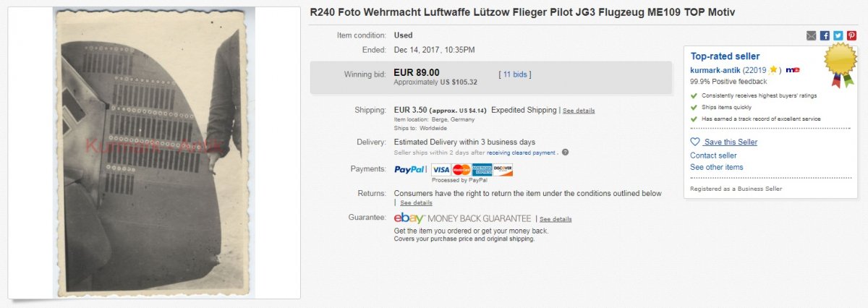Enlarge the aircraft rudder photo
Screen dimensions: 868x308
click(153, 152)
